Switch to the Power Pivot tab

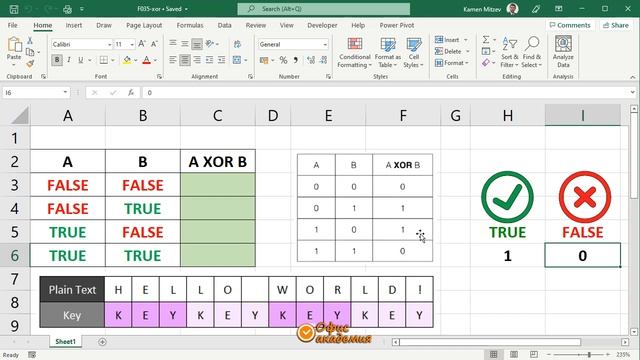pos(397,25)
